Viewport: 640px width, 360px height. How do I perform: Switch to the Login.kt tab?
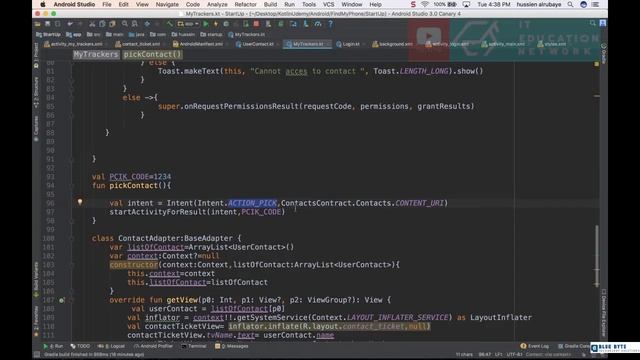[351, 44]
